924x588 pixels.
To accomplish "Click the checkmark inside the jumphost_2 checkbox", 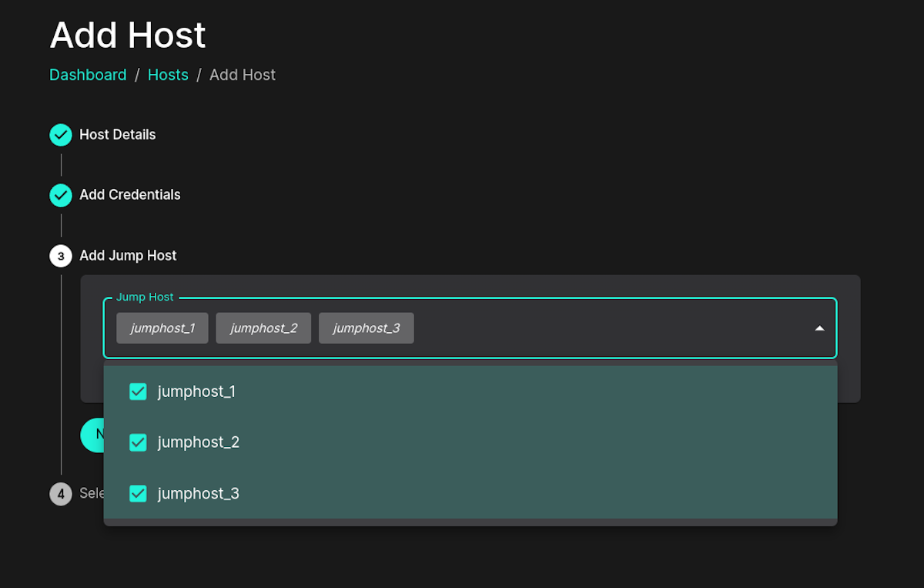I will tap(138, 442).
